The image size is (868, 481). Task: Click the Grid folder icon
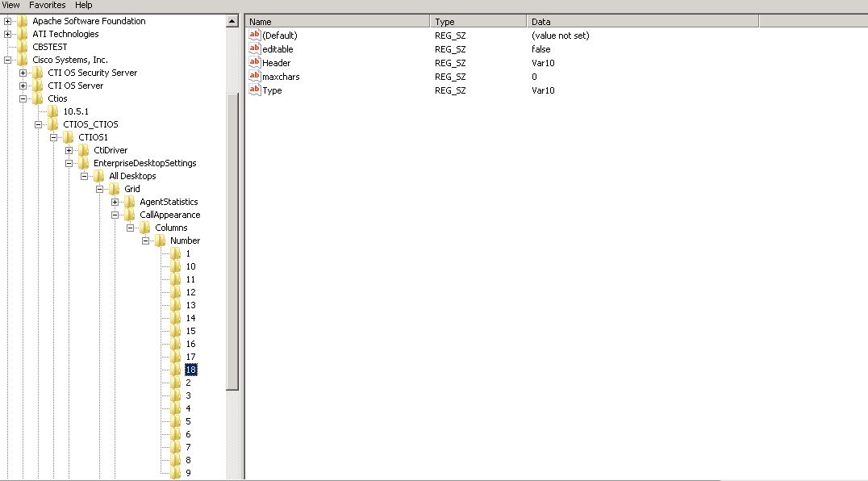click(x=115, y=189)
